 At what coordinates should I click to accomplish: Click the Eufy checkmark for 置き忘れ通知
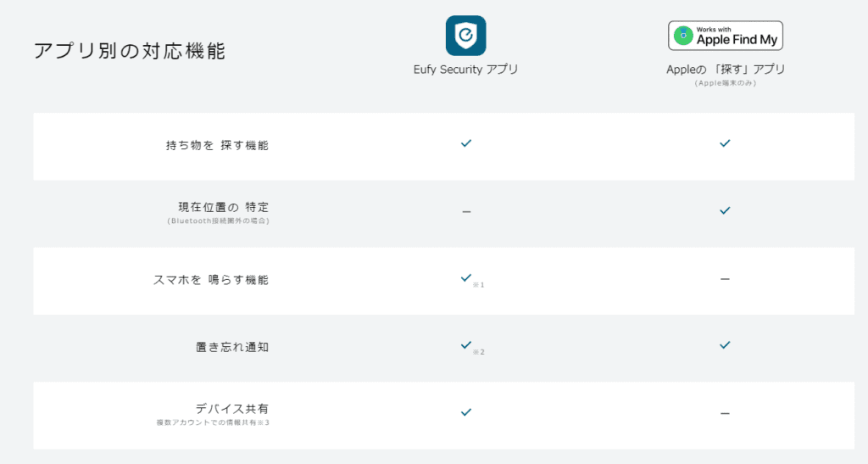point(465,345)
